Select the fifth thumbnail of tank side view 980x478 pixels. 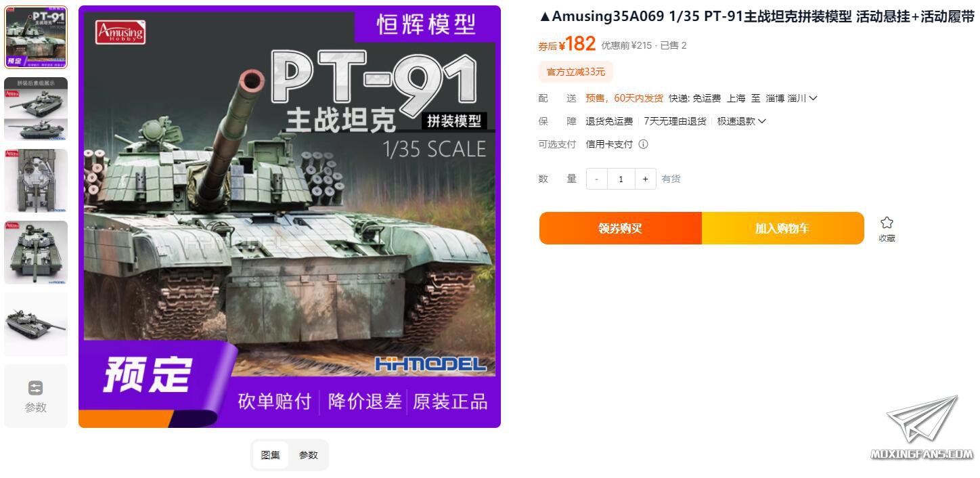(36, 324)
